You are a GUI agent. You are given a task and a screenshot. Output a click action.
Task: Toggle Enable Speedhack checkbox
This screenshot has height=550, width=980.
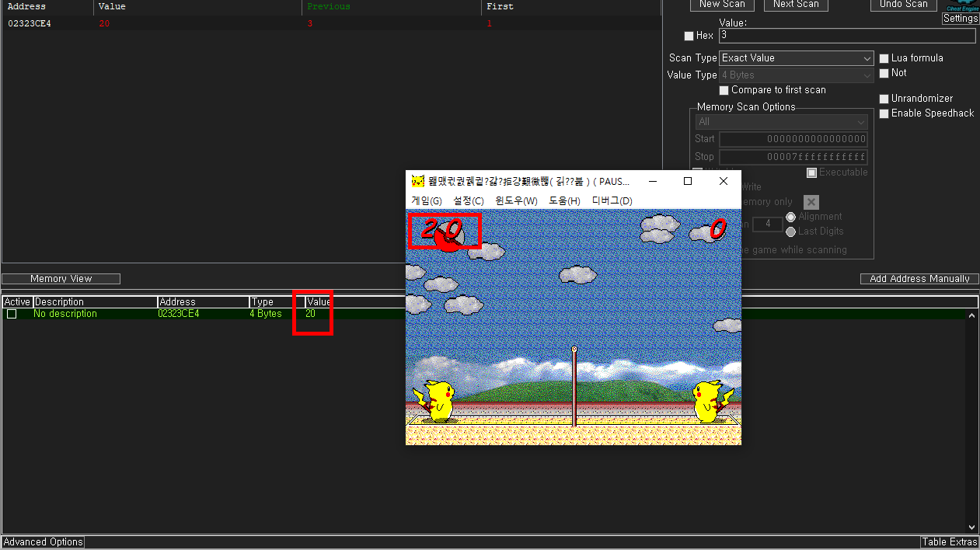click(x=884, y=113)
